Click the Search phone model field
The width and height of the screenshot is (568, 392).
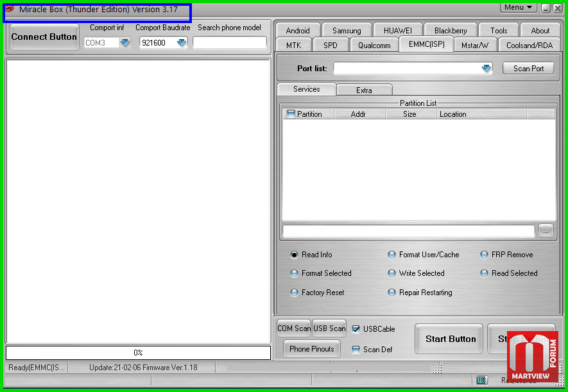pyautogui.click(x=230, y=43)
